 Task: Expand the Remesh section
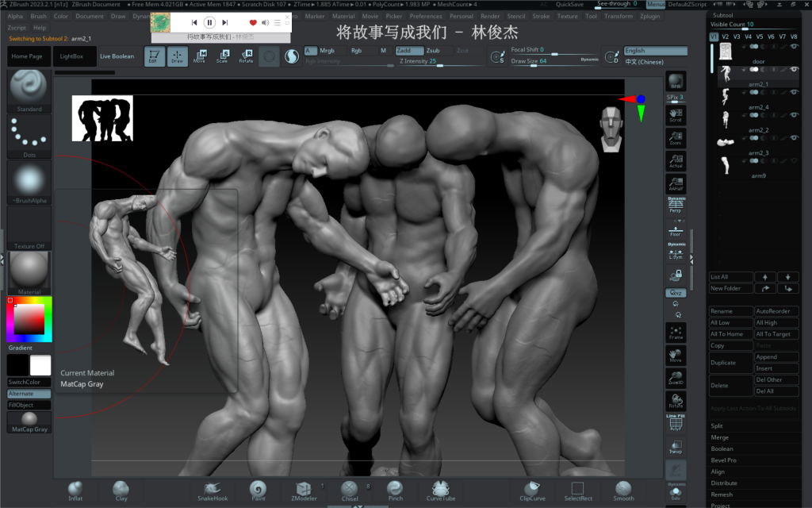721,495
